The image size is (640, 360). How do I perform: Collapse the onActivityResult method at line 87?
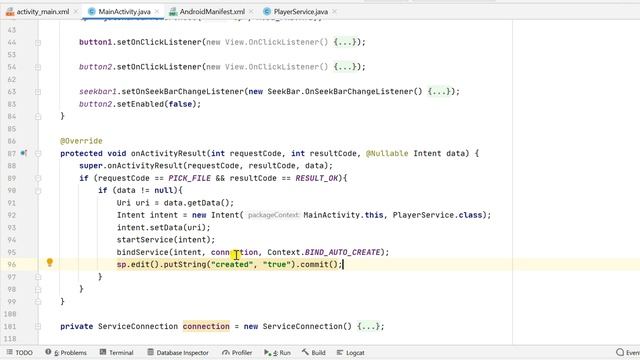coord(38,153)
